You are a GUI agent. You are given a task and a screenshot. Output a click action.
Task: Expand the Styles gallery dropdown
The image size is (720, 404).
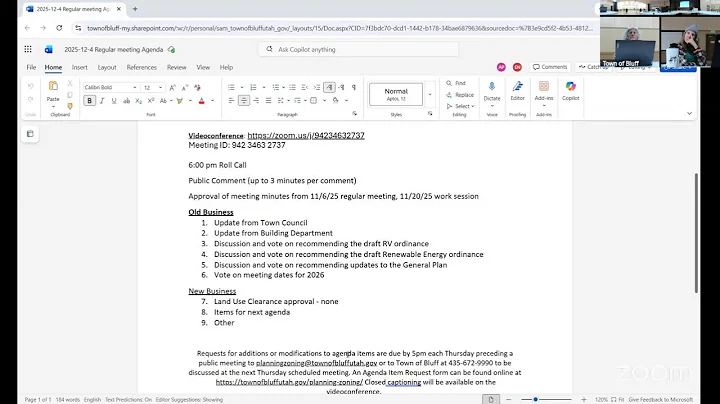(x=430, y=95)
